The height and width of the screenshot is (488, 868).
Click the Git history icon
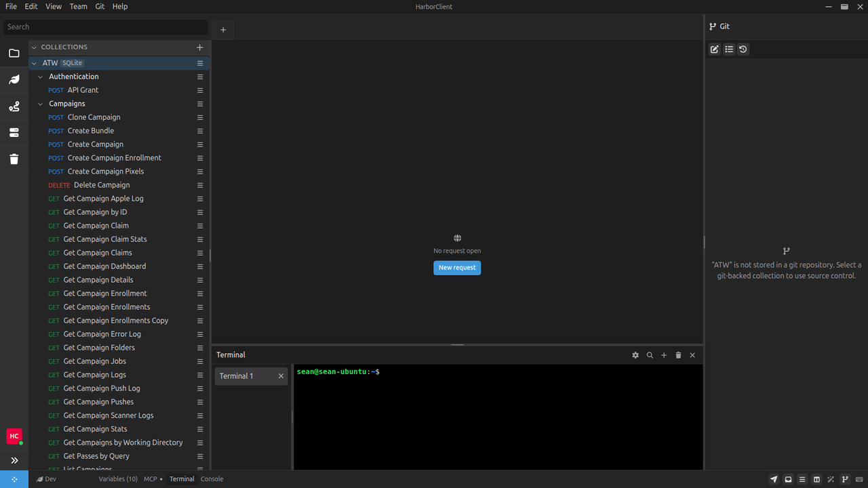(743, 49)
